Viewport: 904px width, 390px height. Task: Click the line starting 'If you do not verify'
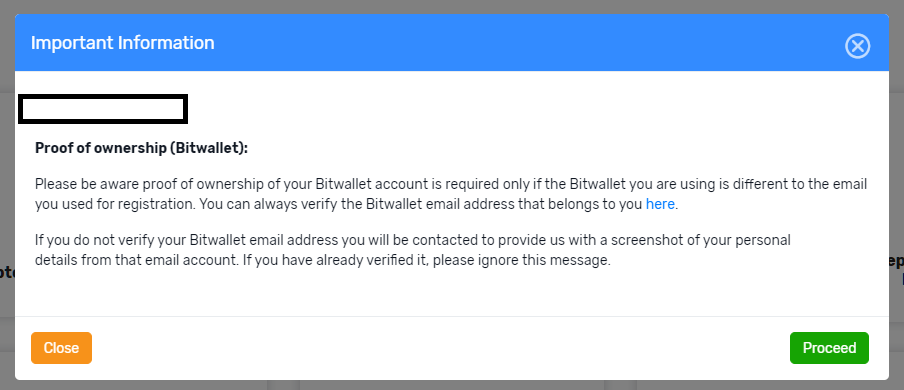(x=413, y=240)
